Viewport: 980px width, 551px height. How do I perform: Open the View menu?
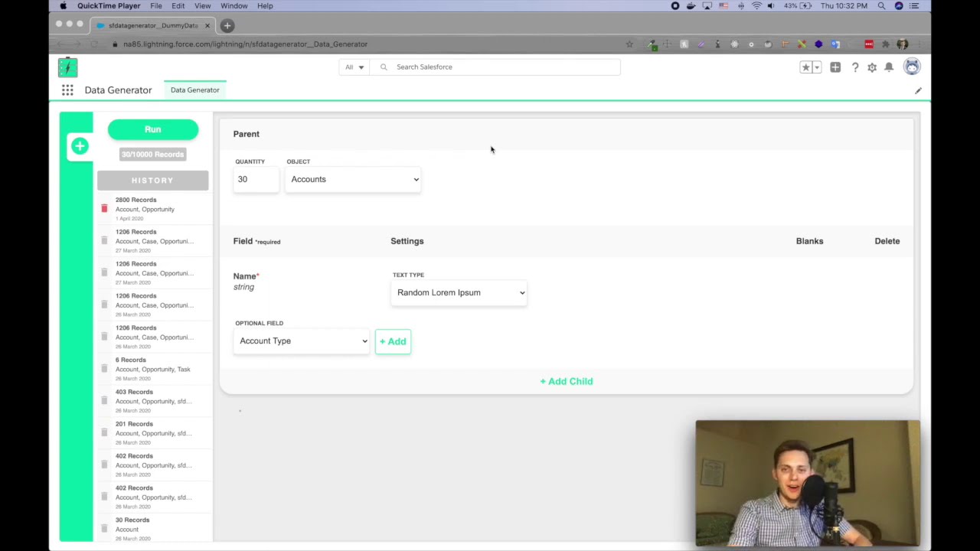[202, 6]
